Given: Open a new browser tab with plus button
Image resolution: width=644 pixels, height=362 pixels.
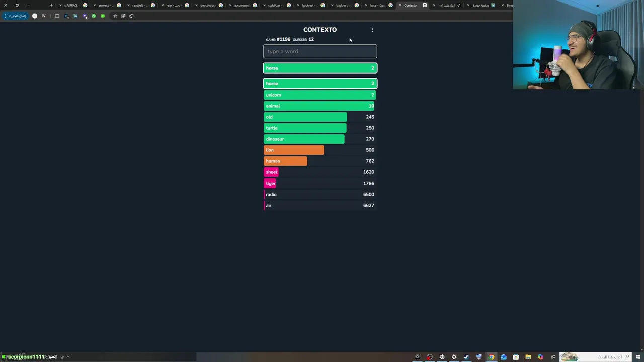Looking at the screenshot, I should pos(51,5).
